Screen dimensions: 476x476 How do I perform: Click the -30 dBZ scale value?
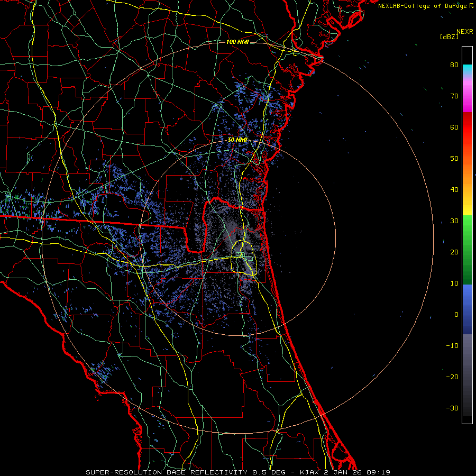click(452, 408)
